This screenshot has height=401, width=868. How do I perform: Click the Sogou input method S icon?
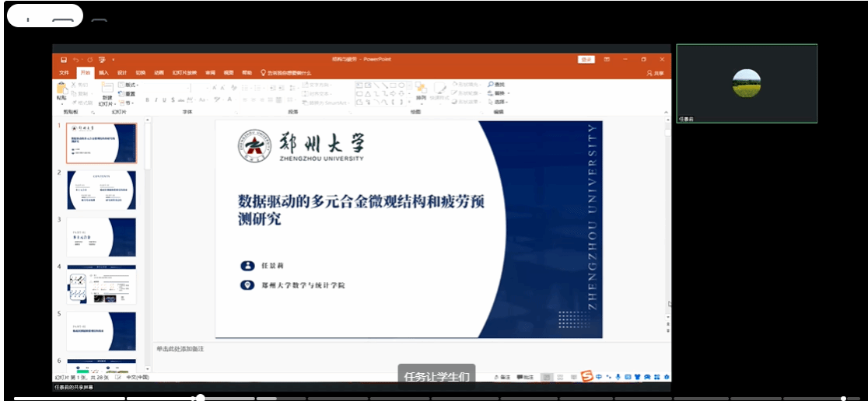[x=587, y=377]
